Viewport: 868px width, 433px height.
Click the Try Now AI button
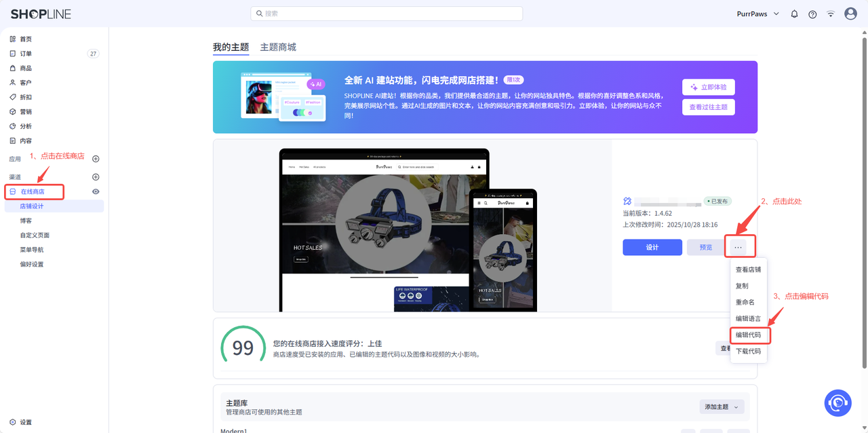tap(708, 87)
